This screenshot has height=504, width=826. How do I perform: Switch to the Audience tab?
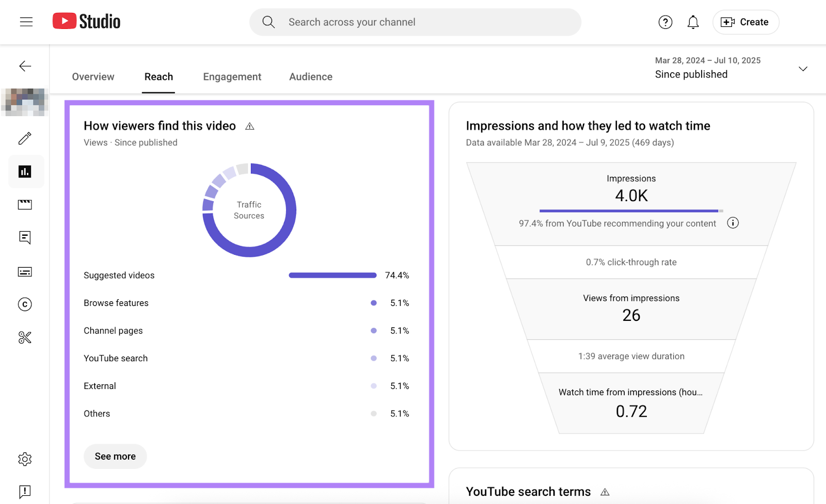[310, 76]
